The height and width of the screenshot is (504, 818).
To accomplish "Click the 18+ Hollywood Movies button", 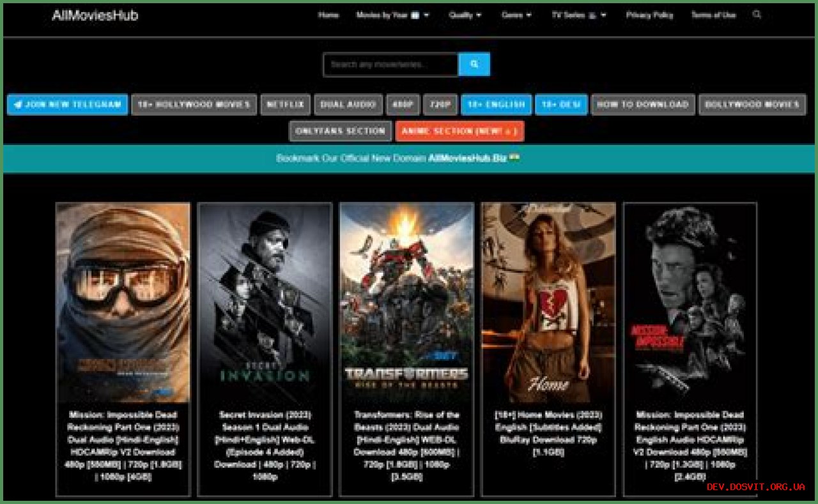I will [x=193, y=105].
